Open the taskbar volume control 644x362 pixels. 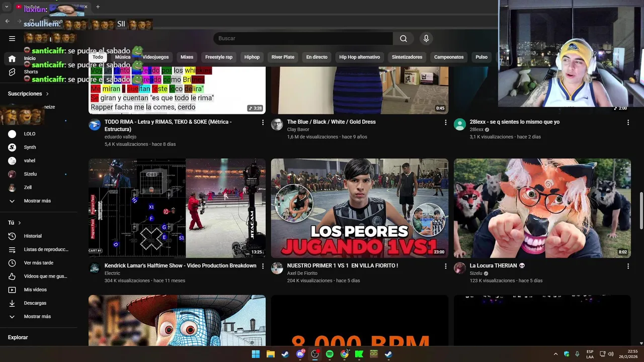(611, 354)
